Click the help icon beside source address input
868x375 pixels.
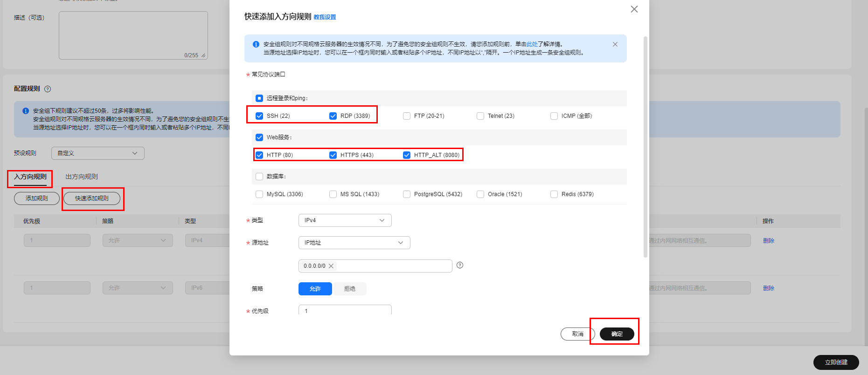459,265
